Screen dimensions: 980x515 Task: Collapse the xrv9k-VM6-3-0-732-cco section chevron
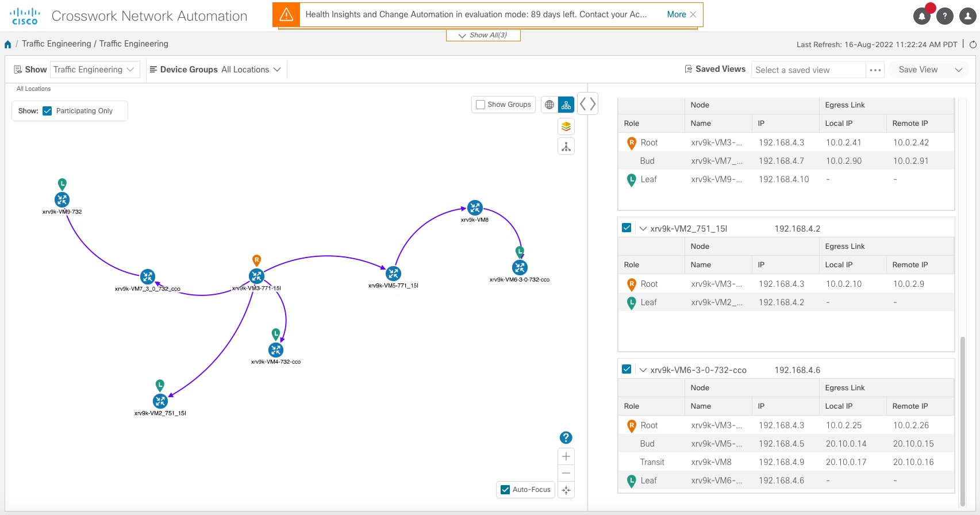tap(643, 370)
